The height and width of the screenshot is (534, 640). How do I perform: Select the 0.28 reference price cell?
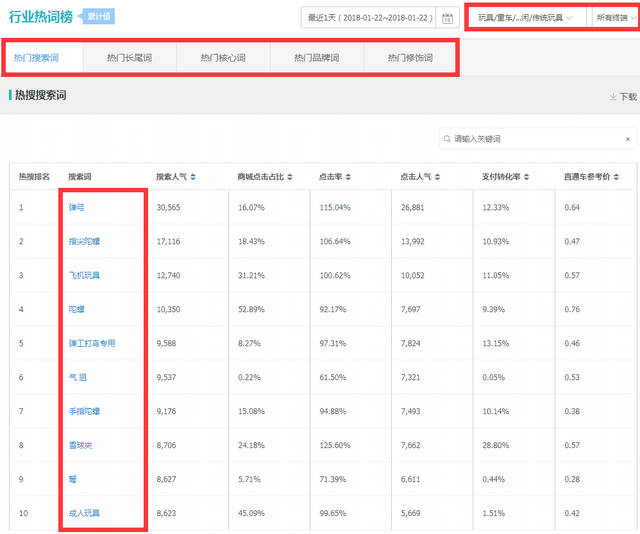pos(572,479)
